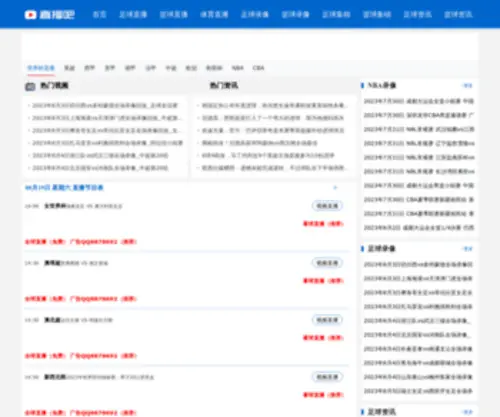Click the 热门资讯 heading
The image size is (500, 417).
224,86
